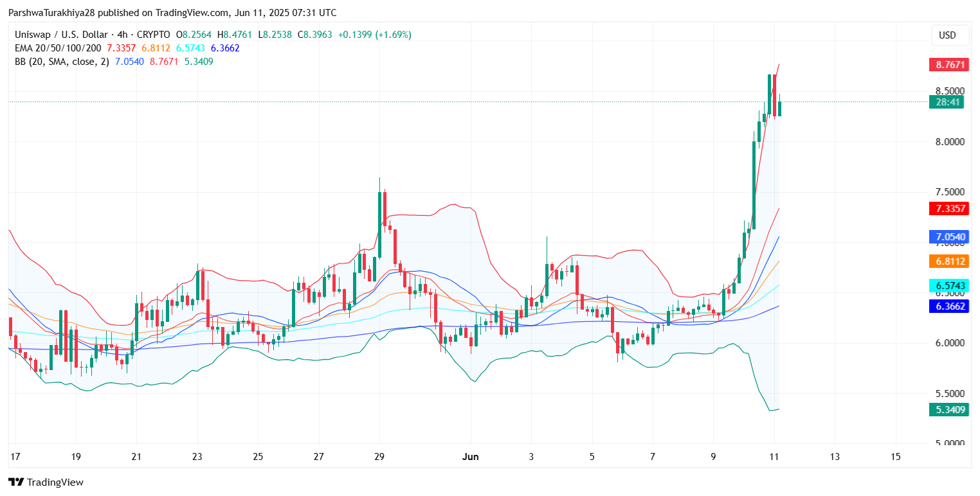Click the TradingView wordmark link
Image resolution: width=980 pixels, height=496 pixels.
(x=55, y=483)
